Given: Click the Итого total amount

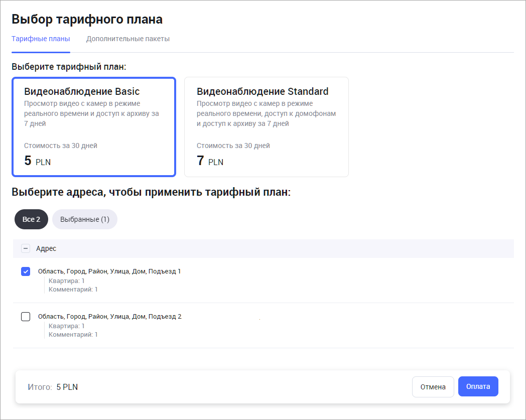Looking at the screenshot, I should pyautogui.click(x=67, y=387).
